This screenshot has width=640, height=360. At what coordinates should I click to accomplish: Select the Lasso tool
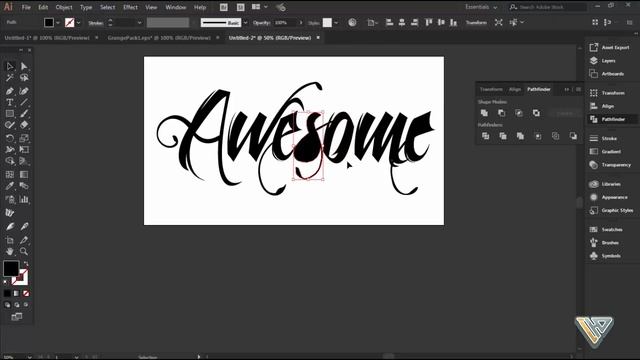coord(24,78)
